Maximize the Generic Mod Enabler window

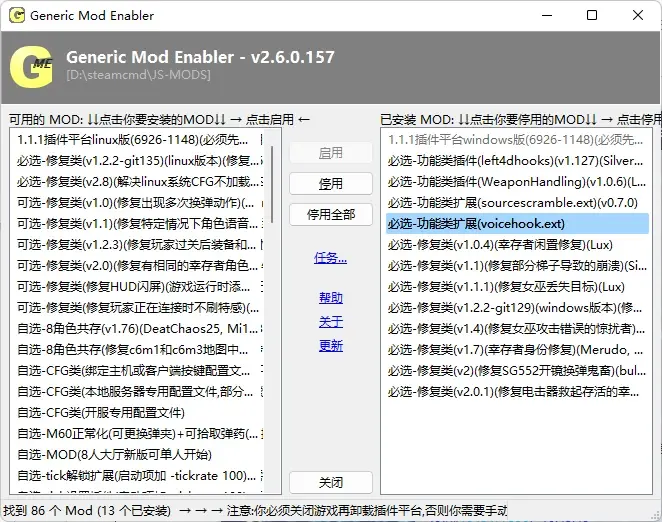click(592, 16)
